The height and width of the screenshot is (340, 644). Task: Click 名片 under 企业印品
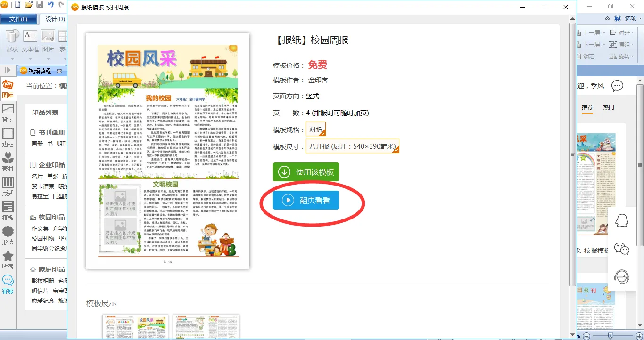coord(37,176)
